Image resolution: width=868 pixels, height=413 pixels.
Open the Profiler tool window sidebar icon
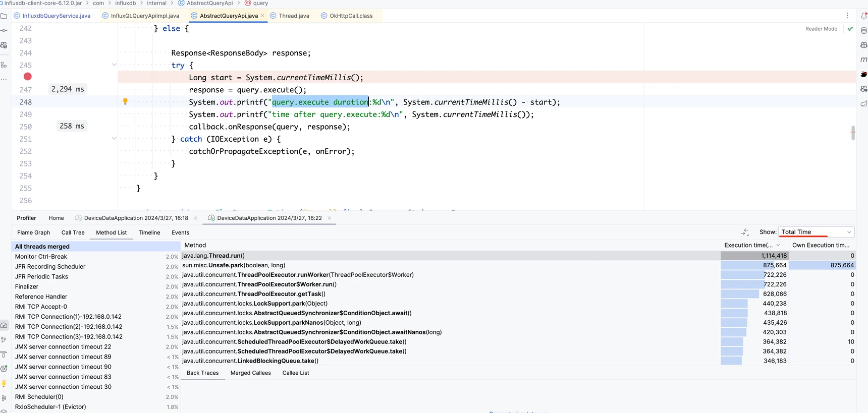pyautogui.click(x=4, y=325)
